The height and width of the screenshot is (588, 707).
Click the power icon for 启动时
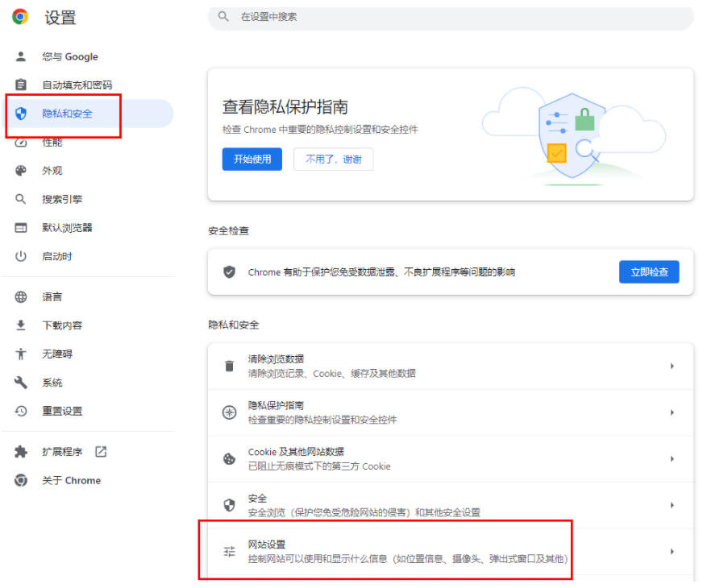click(x=21, y=256)
